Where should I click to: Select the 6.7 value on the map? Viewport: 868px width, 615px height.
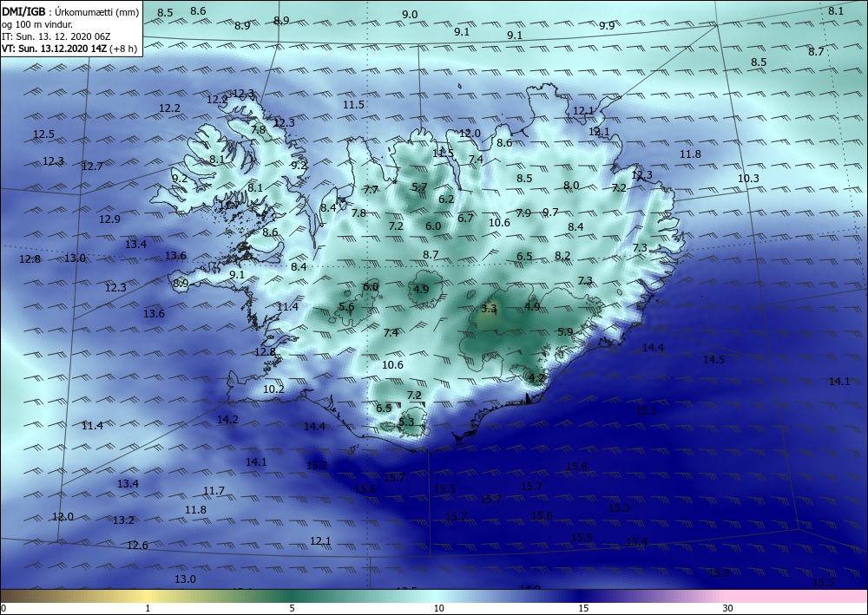465,218
